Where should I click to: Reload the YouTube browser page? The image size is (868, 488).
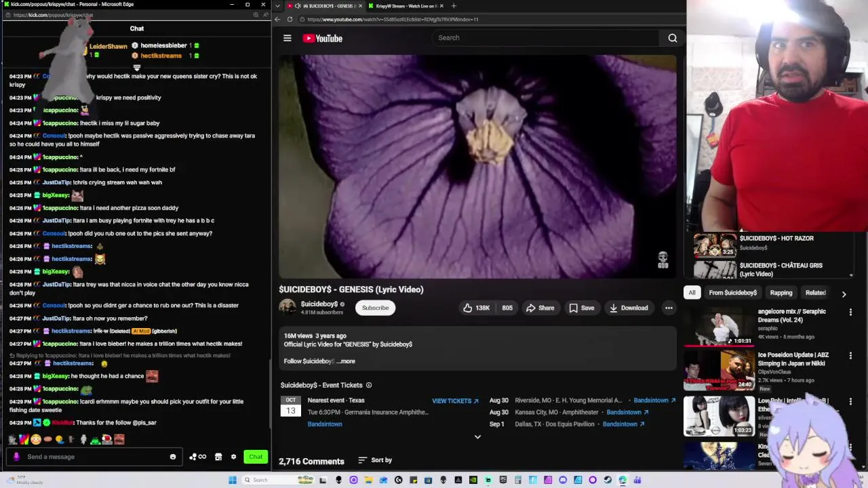(290, 19)
